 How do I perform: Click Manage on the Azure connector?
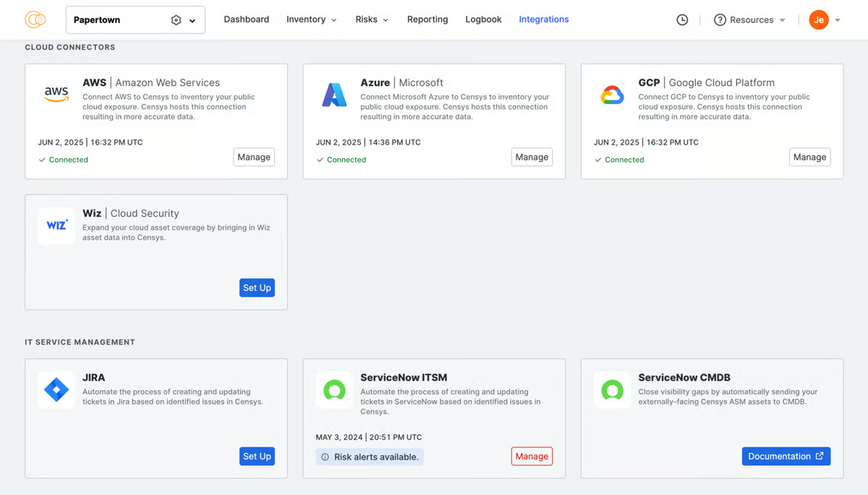[x=532, y=157]
